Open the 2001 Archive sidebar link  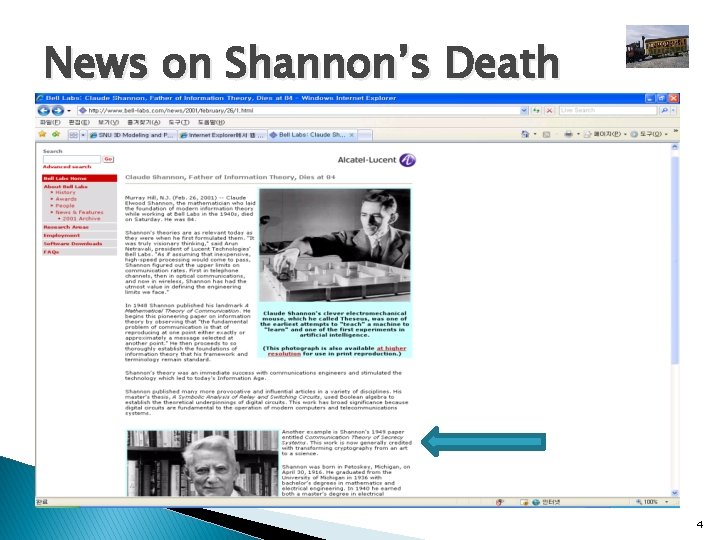click(81, 219)
